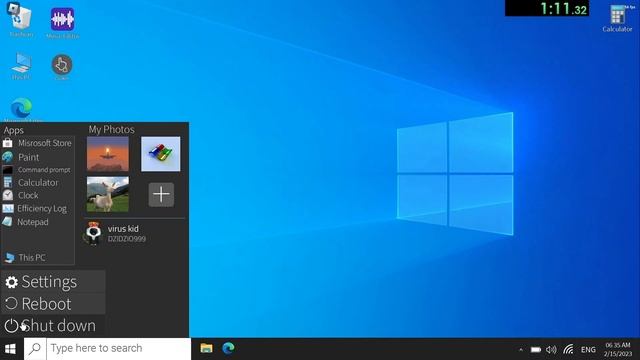Open Microsoft Edge desktop shortcut

22,109
